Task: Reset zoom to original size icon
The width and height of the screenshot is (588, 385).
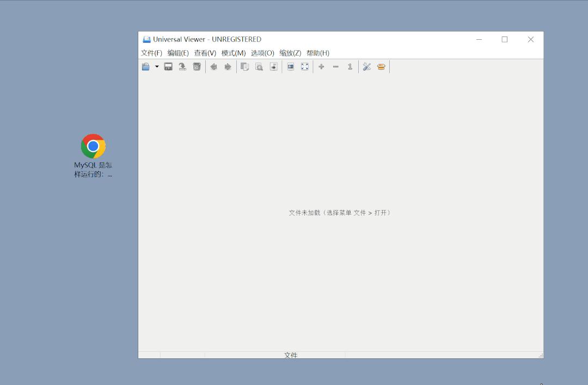Action: [350, 66]
